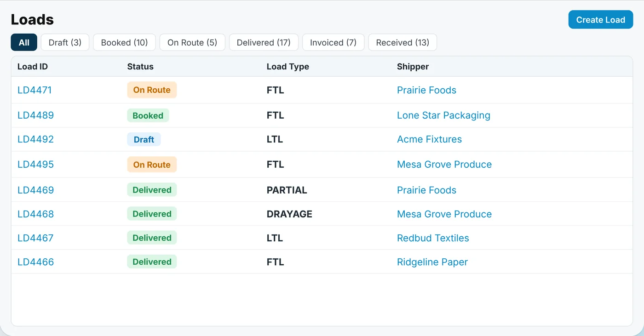644x336 pixels.
Task: Click LTL load type for LD4492
Action: pyautogui.click(x=275, y=139)
